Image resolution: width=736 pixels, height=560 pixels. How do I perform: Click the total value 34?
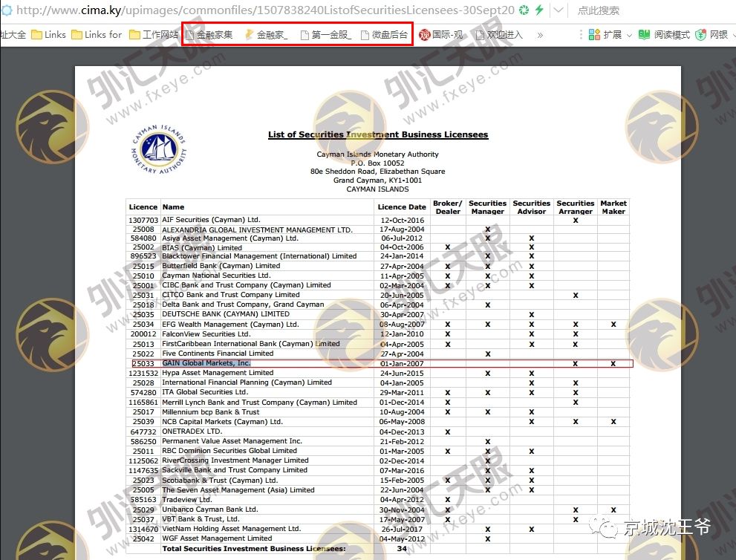pyautogui.click(x=402, y=549)
